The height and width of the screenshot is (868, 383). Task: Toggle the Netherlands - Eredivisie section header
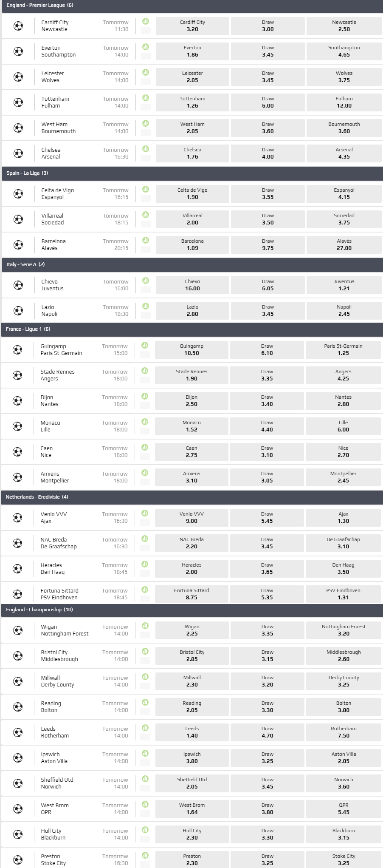point(191,497)
